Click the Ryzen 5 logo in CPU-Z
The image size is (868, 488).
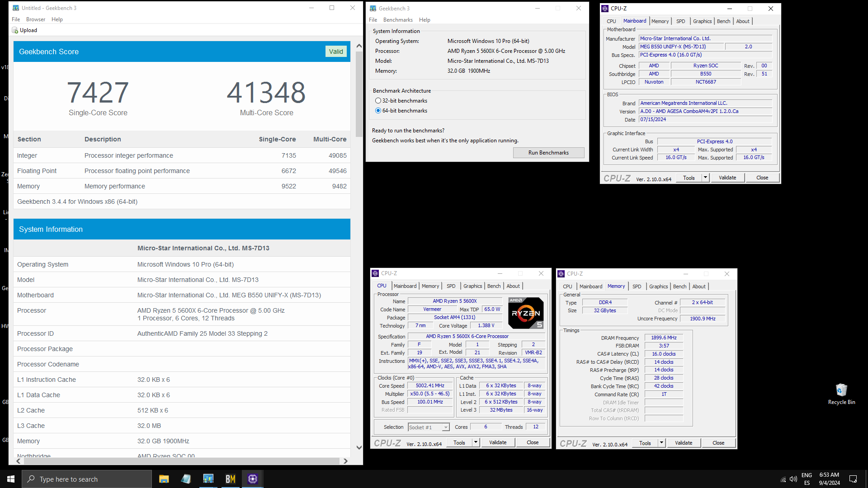pyautogui.click(x=526, y=313)
